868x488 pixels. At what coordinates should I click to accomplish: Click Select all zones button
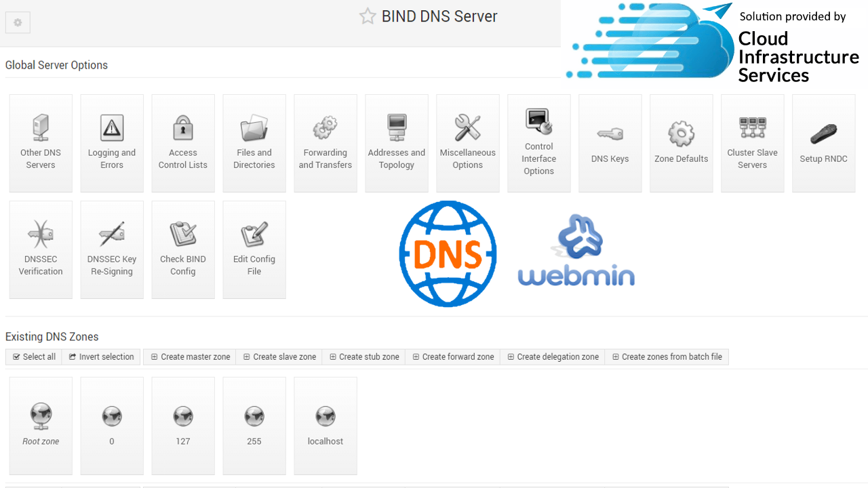pos(34,357)
